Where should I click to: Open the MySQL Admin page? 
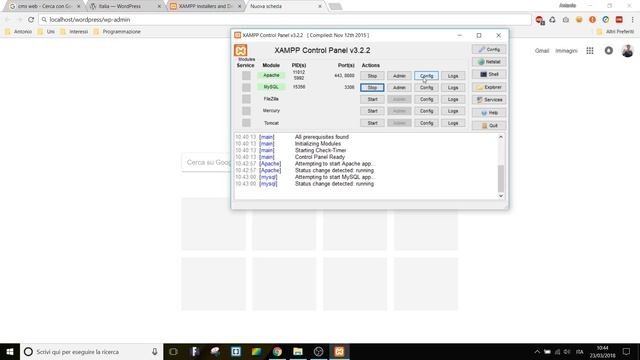coord(399,88)
